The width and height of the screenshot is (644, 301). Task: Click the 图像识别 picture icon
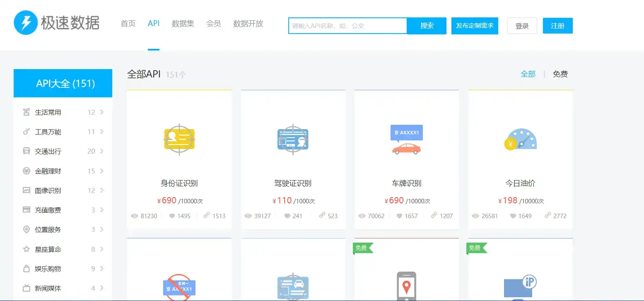click(x=27, y=190)
